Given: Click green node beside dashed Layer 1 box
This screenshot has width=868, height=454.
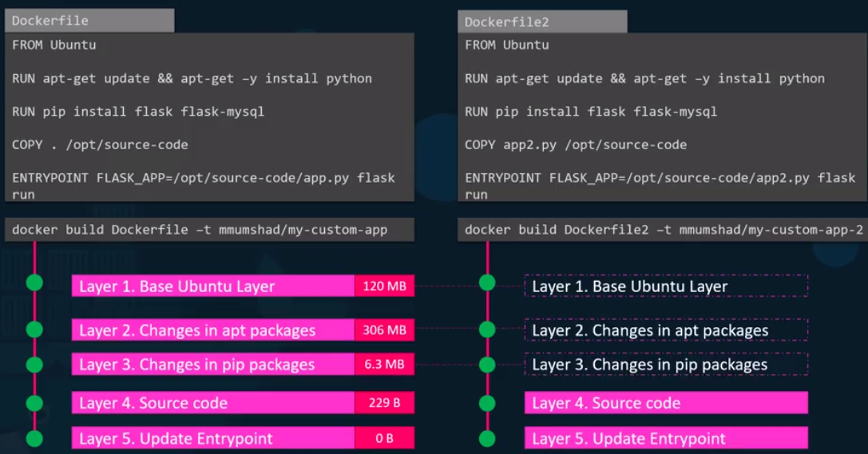Looking at the screenshot, I should pyautogui.click(x=487, y=282).
